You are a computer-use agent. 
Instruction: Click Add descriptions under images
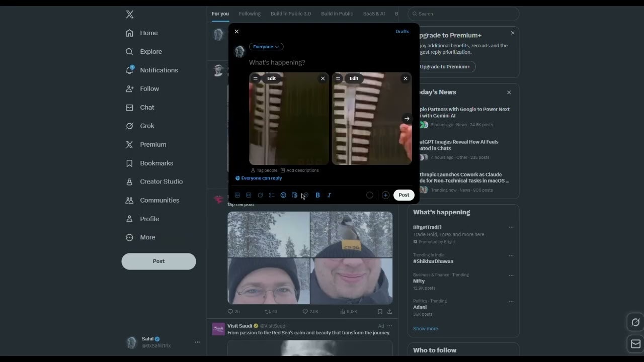point(299,170)
